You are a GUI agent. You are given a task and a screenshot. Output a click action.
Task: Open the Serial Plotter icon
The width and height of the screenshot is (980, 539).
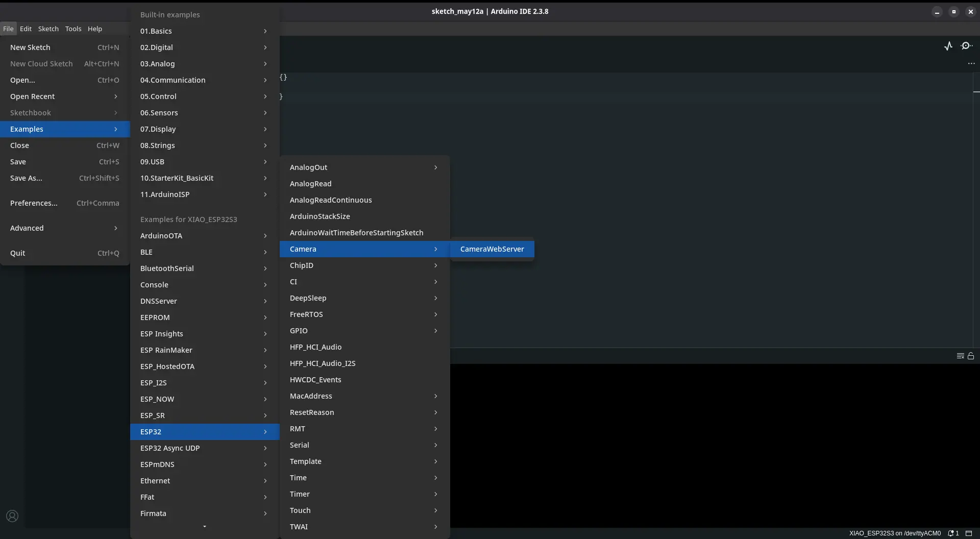(948, 46)
